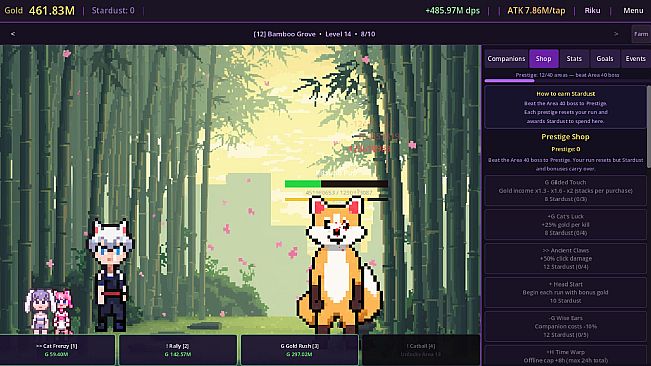
Task: Switch to the Companions tab
Action: click(x=506, y=59)
